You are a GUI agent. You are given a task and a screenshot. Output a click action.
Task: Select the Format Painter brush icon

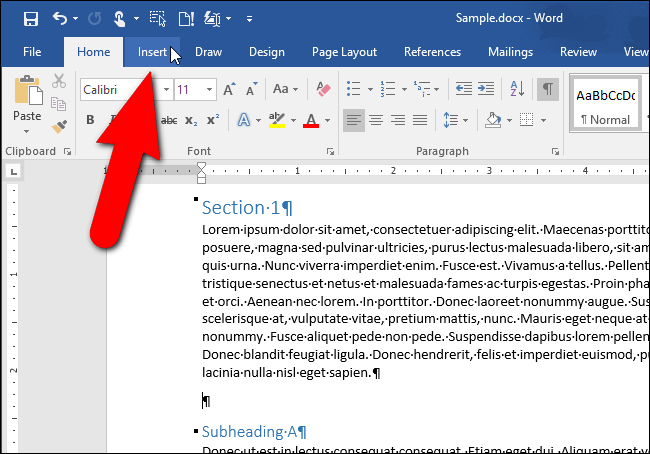pyautogui.click(x=59, y=125)
